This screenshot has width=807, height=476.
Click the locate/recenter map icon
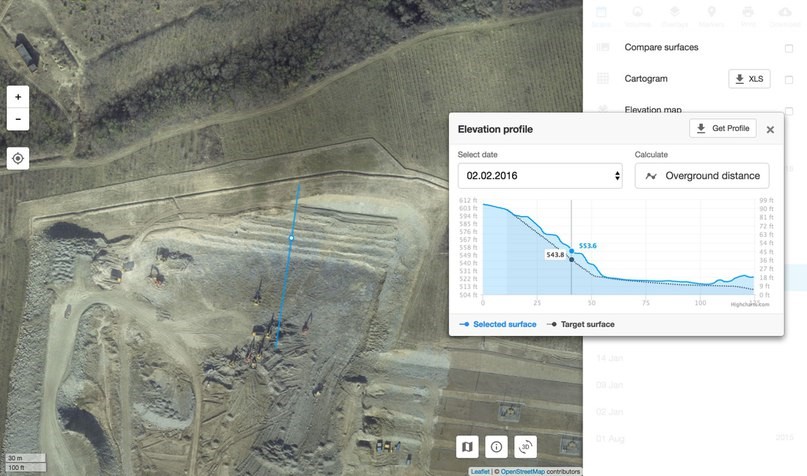pyautogui.click(x=18, y=158)
